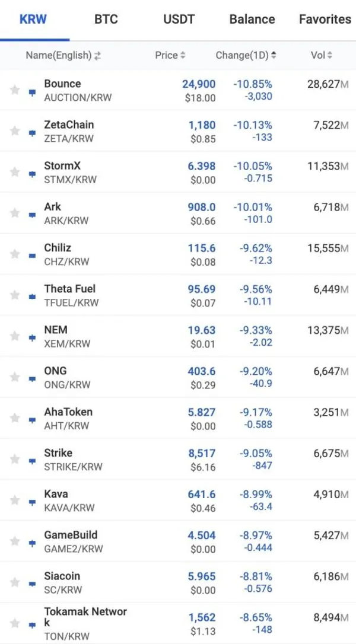Click the candle icon next to Ark

click(x=33, y=215)
